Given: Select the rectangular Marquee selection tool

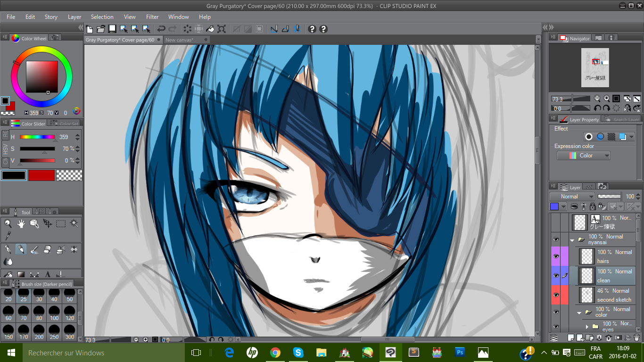Looking at the screenshot, I should pos(61,223).
